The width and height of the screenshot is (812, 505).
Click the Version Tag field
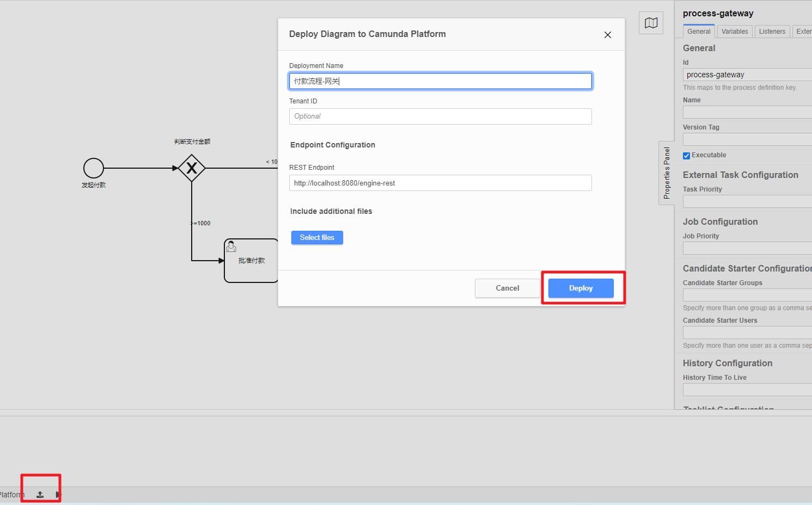(747, 139)
